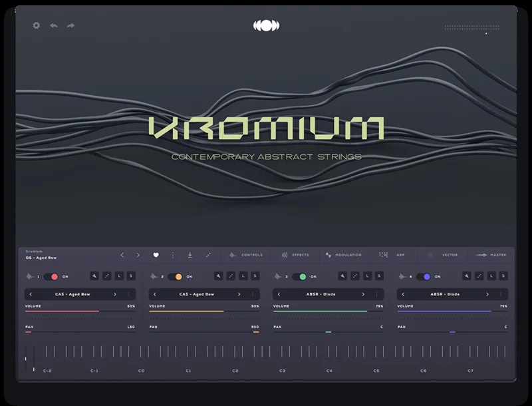Toggle layer 2 L lock button
532x406 pixels.
pos(243,276)
